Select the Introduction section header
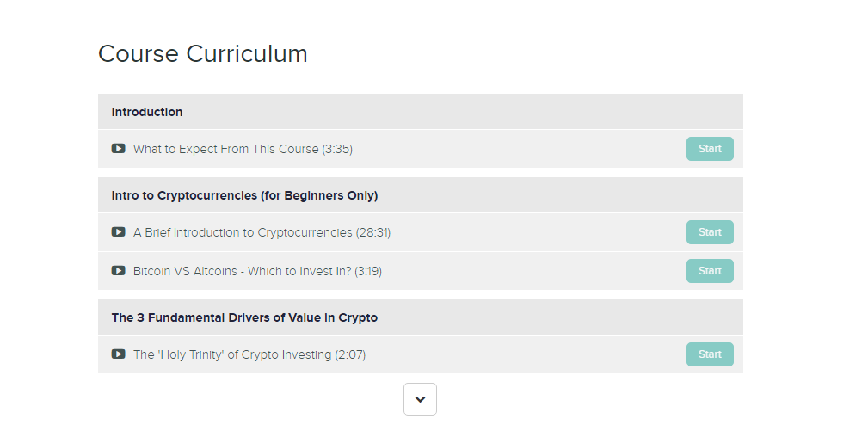 pyautogui.click(x=420, y=112)
